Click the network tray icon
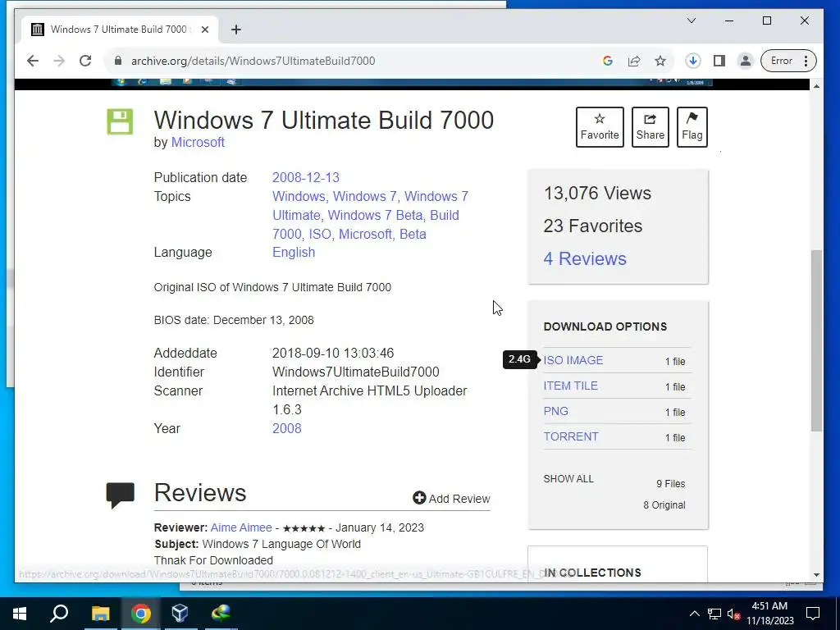This screenshot has height=630, width=840. coord(714,614)
